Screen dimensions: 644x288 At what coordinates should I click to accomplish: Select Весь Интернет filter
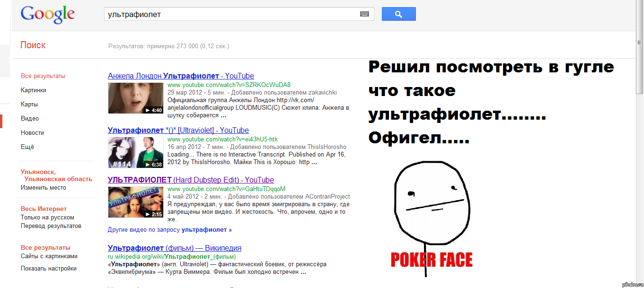tap(44, 209)
